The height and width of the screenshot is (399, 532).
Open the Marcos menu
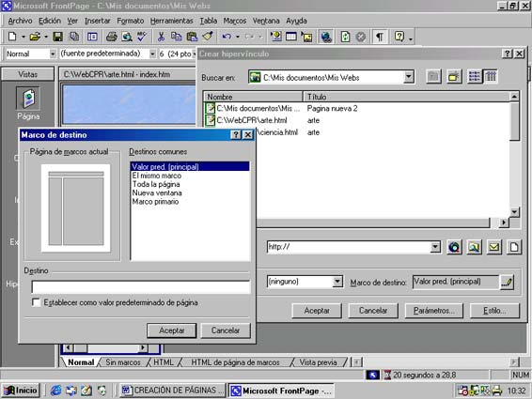click(x=234, y=21)
